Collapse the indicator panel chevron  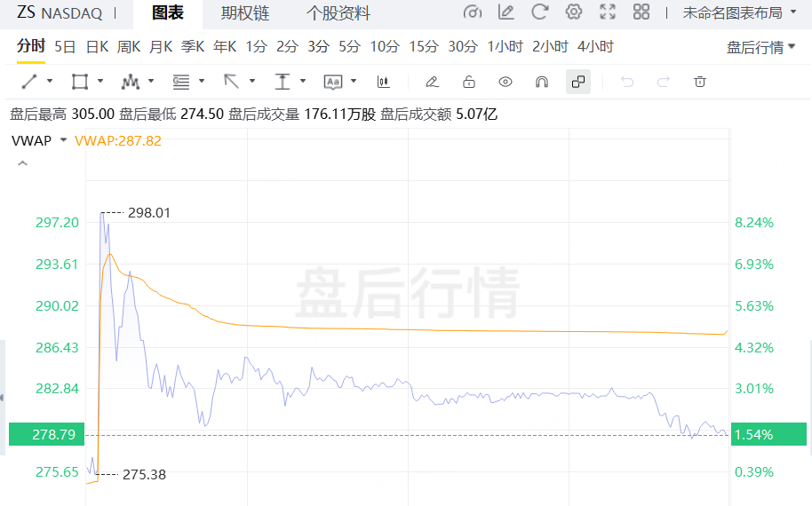pyautogui.click(x=22, y=163)
